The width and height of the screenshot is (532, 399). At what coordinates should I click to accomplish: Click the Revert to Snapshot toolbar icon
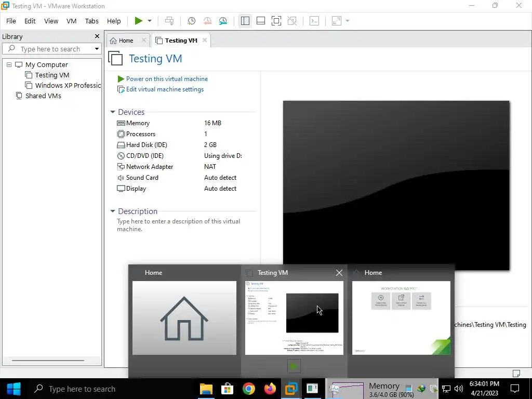[207, 21]
